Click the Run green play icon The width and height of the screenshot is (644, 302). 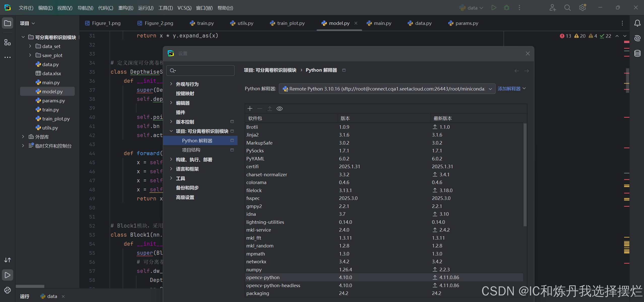pyautogui.click(x=494, y=8)
